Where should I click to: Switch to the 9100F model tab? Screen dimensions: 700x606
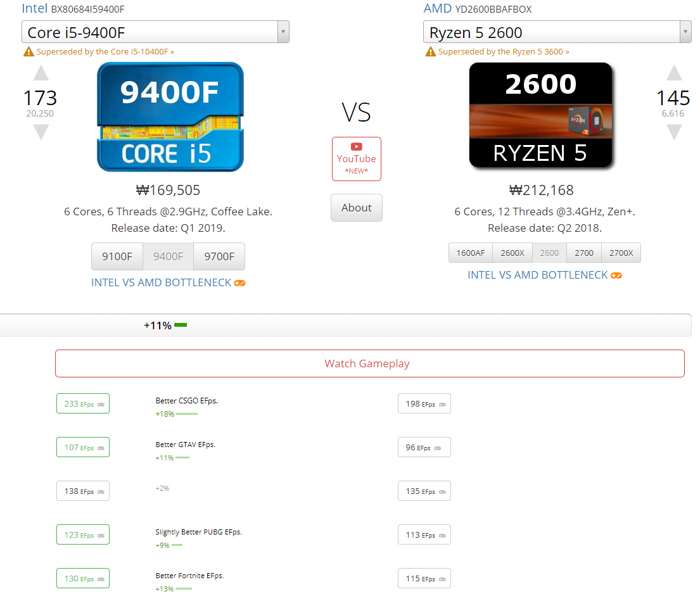click(117, 256)
